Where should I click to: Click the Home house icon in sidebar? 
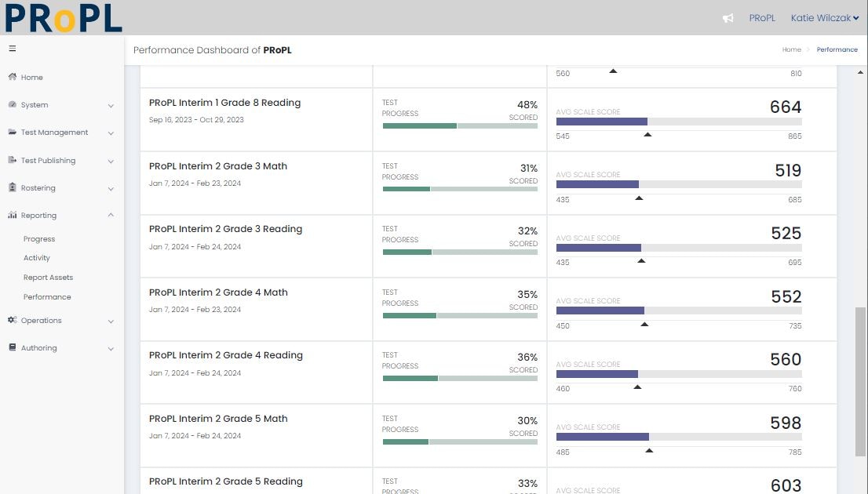pyautogui.click(x=13, y=77)
